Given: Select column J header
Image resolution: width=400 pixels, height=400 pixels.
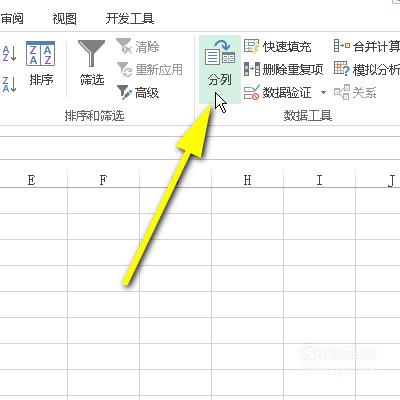Looking at the screenshot, I should [378, 180].
